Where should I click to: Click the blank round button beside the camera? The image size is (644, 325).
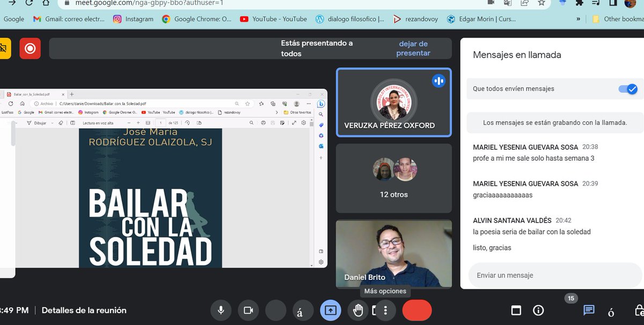pos(276,310)
